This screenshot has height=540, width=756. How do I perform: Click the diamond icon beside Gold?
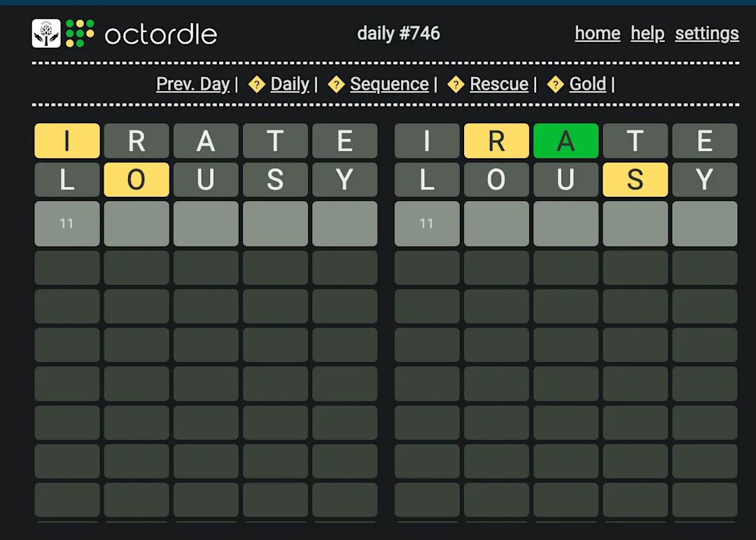[x=555, y=85]
